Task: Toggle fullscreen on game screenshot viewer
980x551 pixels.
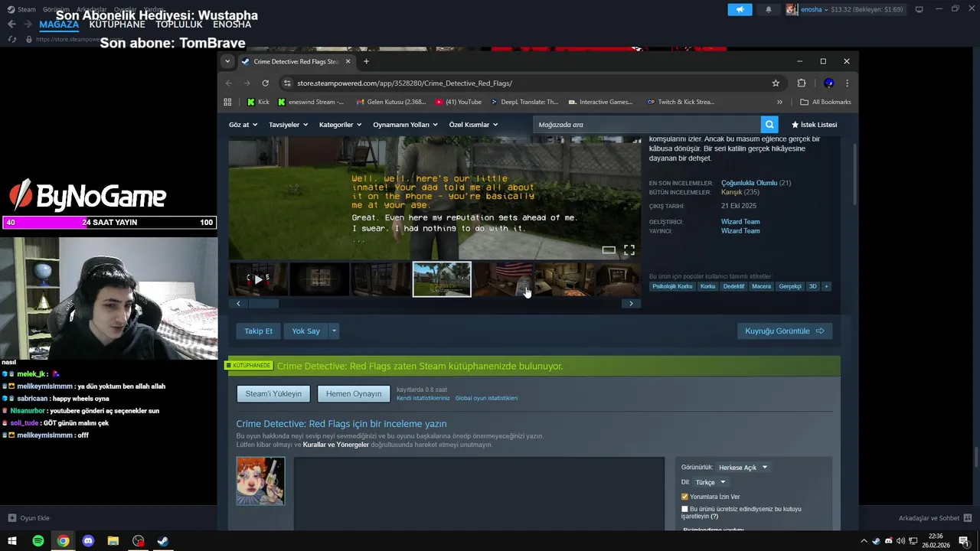Action: click(629, 249)
